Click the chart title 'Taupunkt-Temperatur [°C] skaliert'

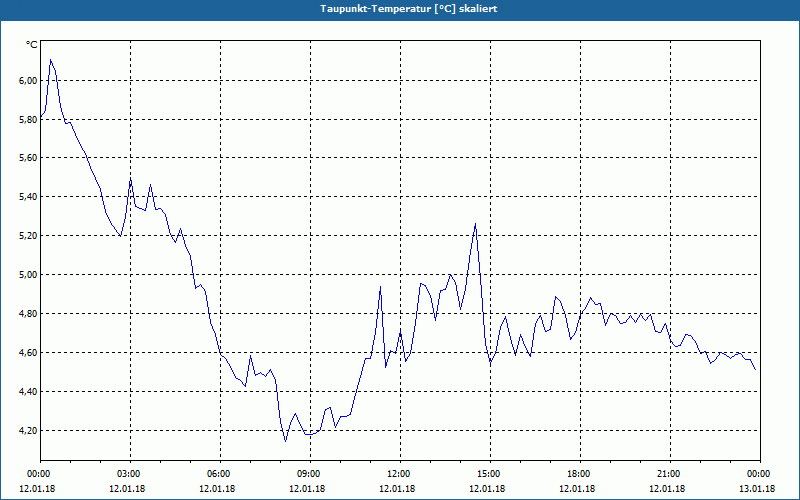(x=409, y=9)
